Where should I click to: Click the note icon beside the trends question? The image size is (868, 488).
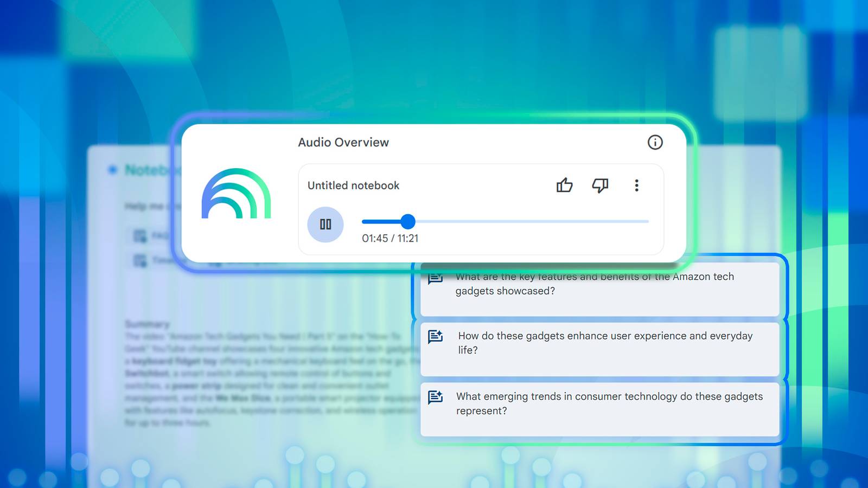pyautogui.click(x=436, y=397)
